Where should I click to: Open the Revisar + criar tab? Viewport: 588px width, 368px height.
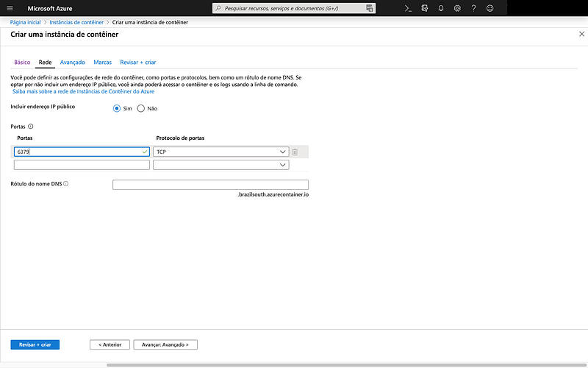click(x=138, y=63)
